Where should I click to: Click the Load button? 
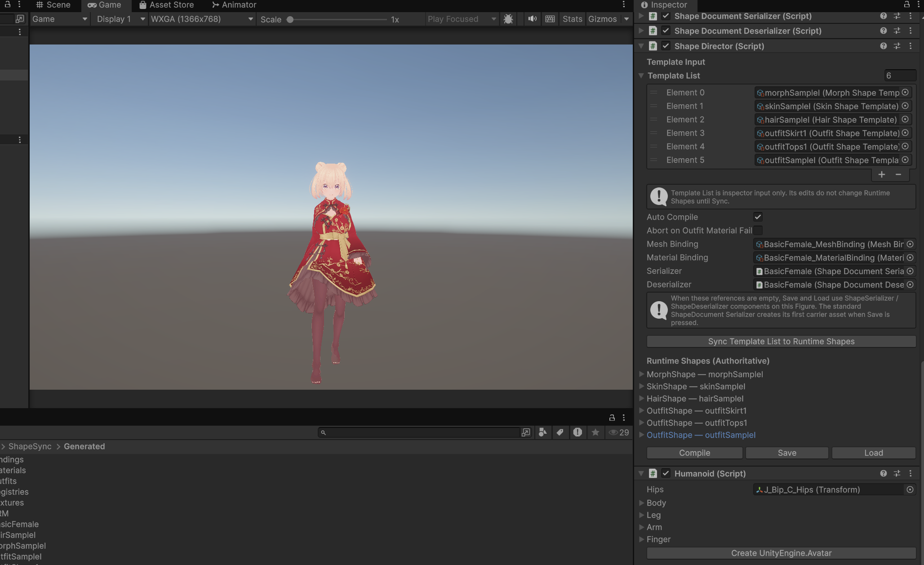click(x=874, y=453)
